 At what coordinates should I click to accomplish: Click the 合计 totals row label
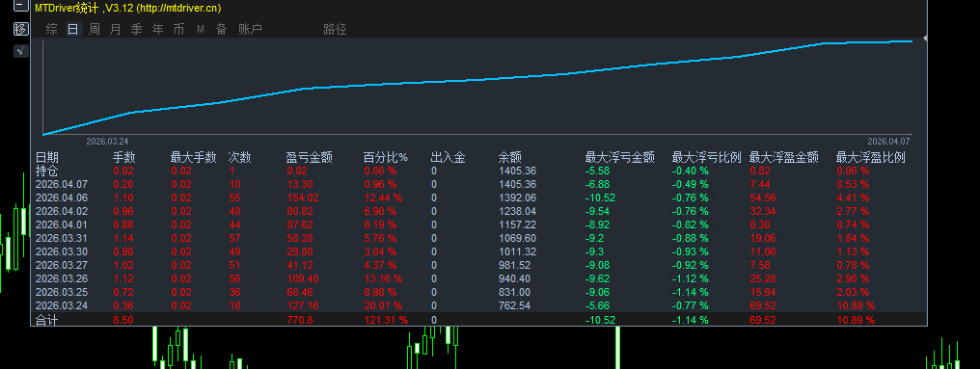pyautogui.click(x=47, y=320)
